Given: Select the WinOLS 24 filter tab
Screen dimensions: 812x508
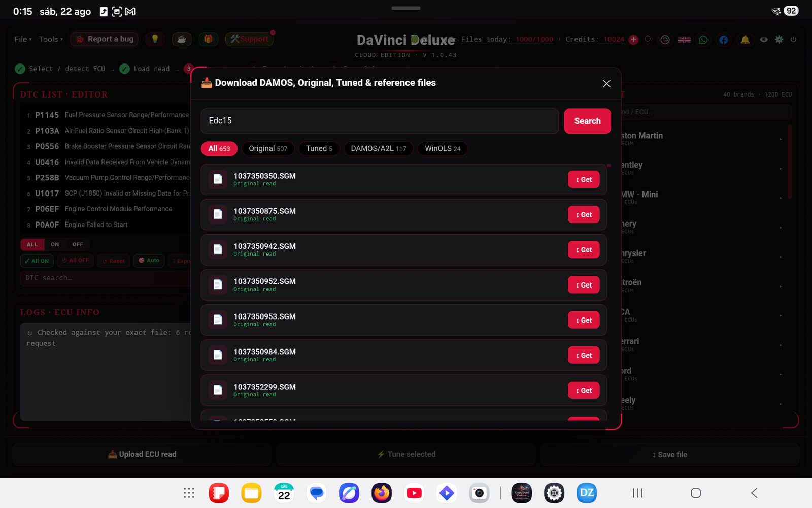Looking at the screenshot, I should point(443,148).
